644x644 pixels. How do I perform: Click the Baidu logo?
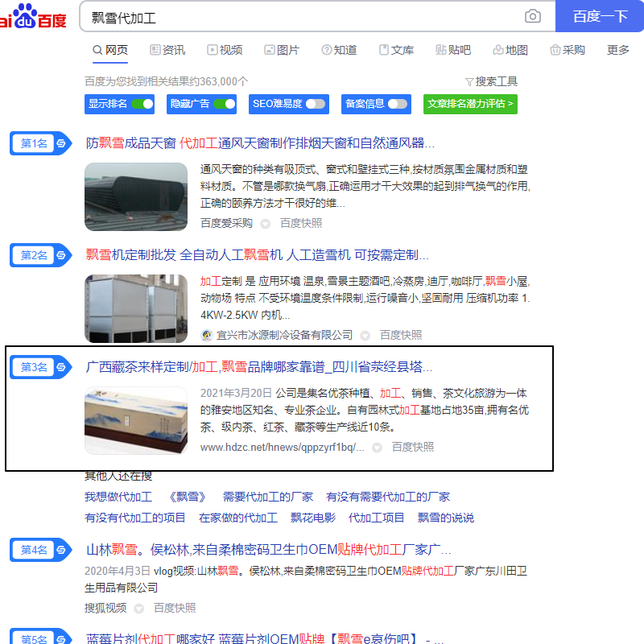pyautogui.click(x=33, y=16)
